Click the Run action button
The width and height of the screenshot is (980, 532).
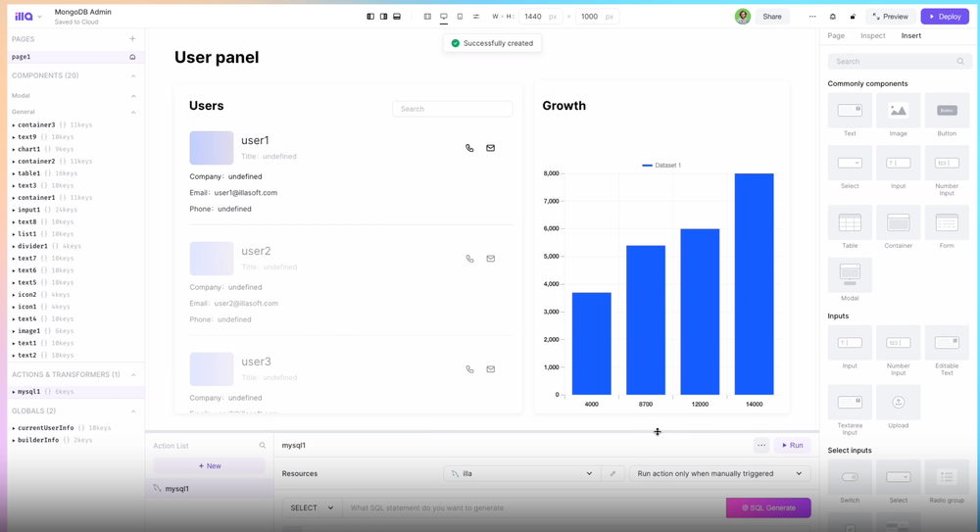click(793, 445)
